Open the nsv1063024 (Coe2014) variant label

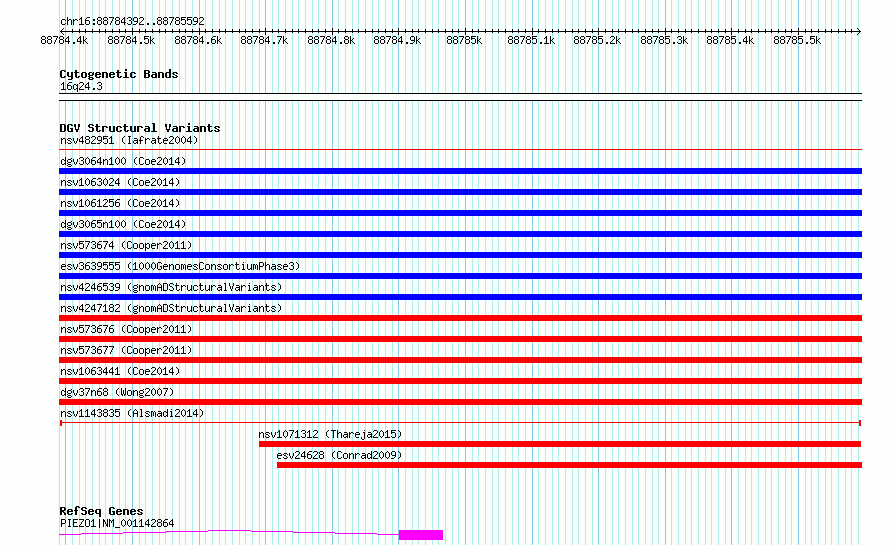click(120, 182)
